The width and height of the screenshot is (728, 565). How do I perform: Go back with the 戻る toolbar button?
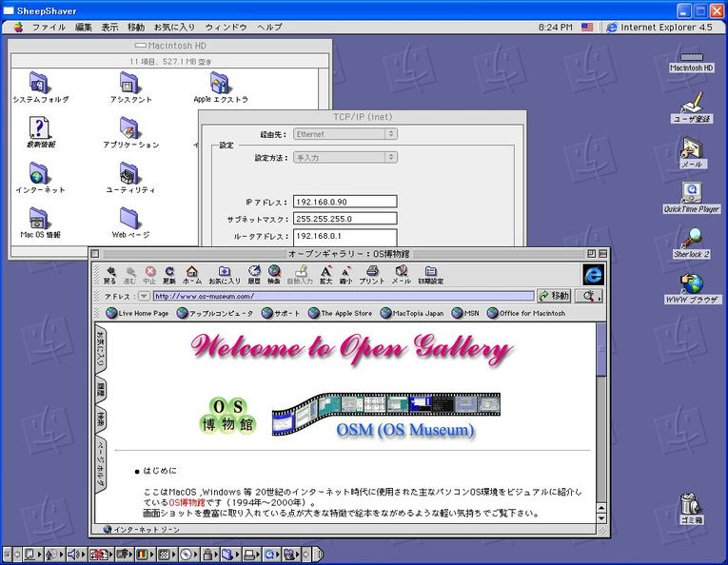pos(110,275)
